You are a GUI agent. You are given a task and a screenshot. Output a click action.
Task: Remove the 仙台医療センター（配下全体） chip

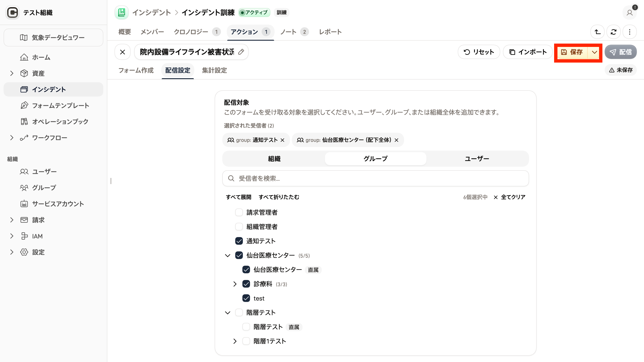click(x=396, y=140)
